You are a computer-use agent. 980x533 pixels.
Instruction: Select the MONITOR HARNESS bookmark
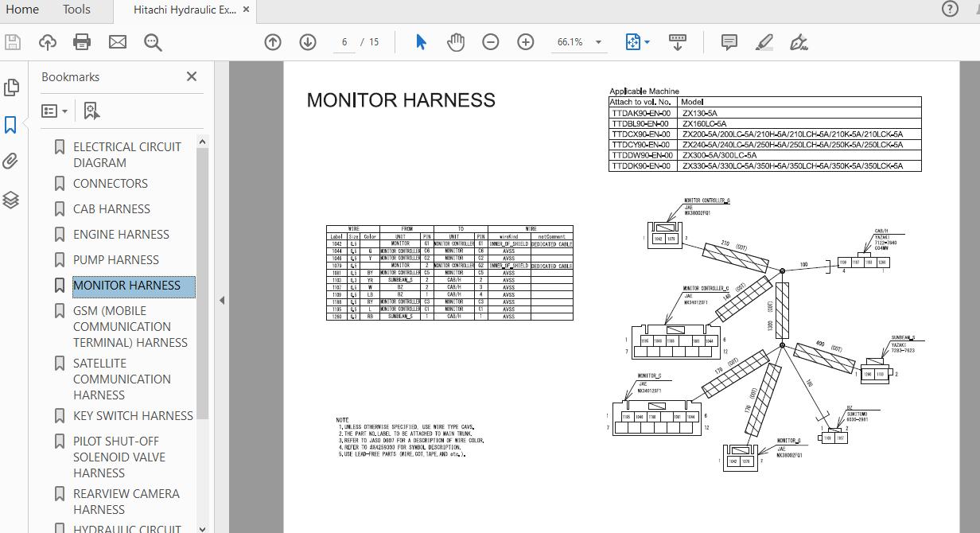point(127,285)
